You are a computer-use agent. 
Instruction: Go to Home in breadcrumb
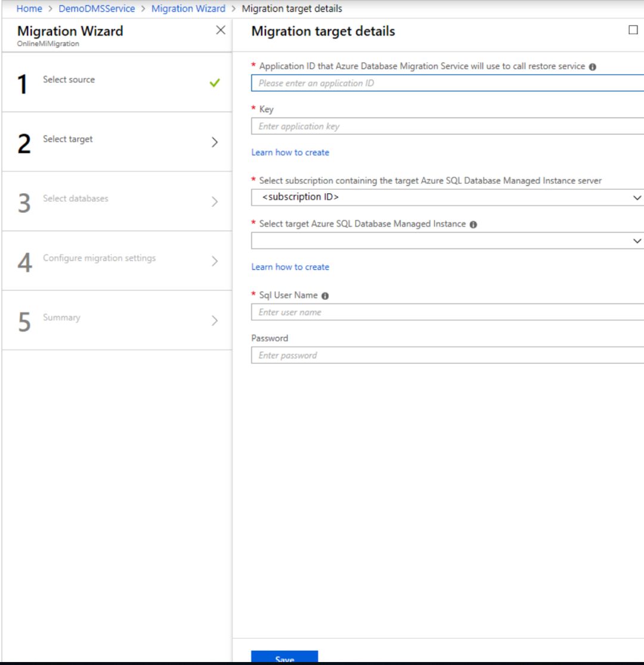[29, 8]
